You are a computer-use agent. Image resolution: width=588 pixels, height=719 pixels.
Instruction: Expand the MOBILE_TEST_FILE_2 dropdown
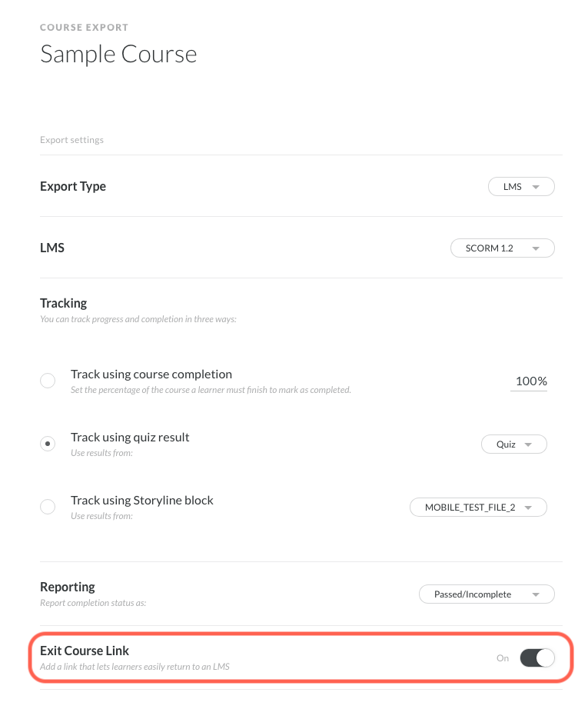477,508
